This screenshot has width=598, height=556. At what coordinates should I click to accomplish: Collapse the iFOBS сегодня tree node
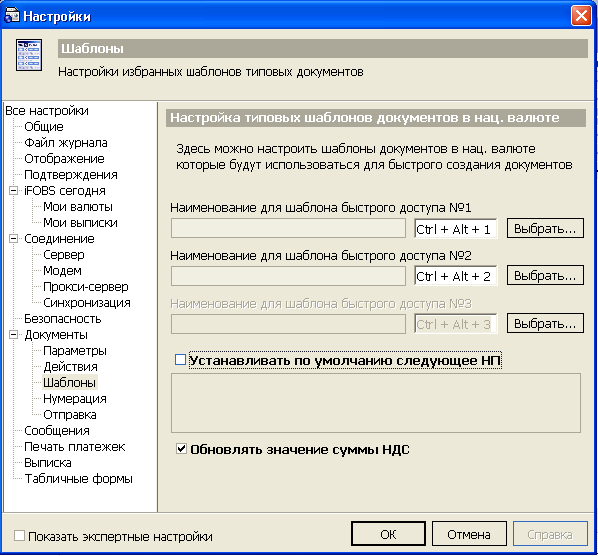[x=13, y=190]
